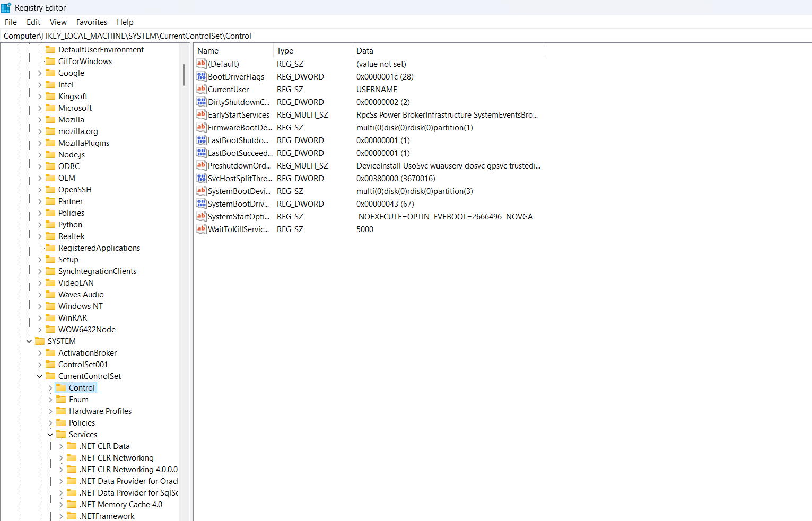Open the Edit menu
The width and height of the screenshot is (812, 521).
33,22
